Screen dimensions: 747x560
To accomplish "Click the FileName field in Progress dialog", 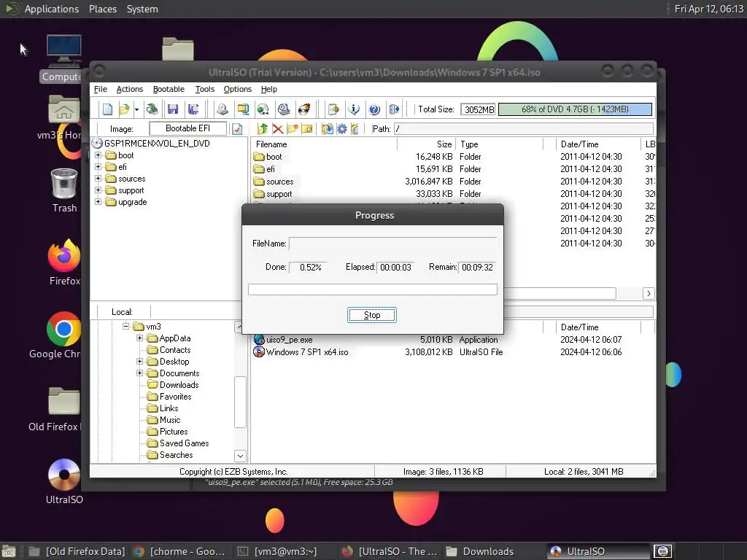I will tap(392, 244).
